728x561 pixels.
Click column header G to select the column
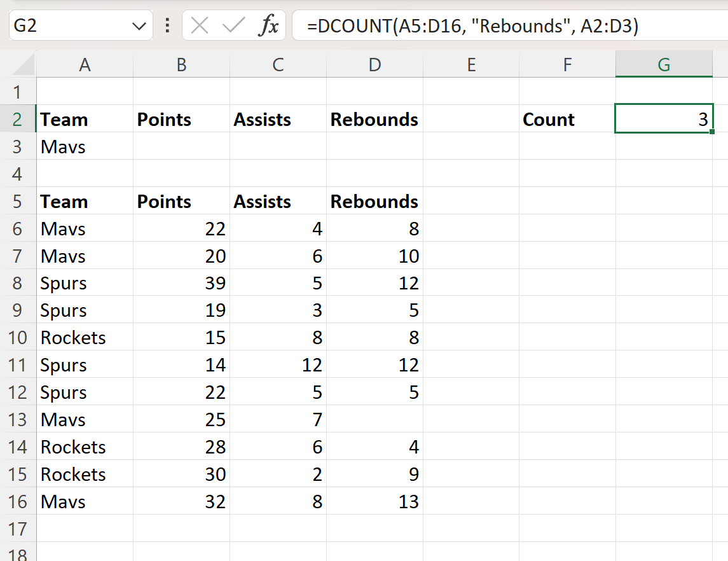pyautogui.click(x=664, y=64)
